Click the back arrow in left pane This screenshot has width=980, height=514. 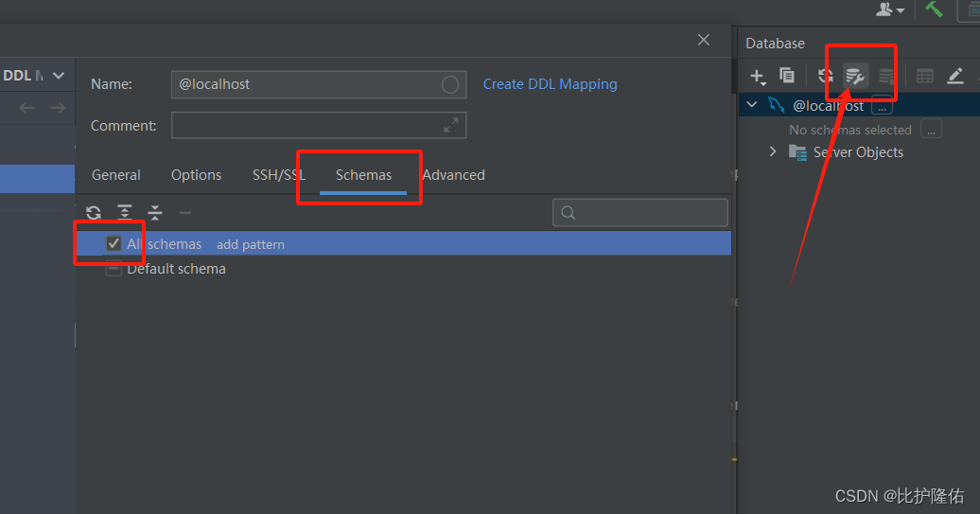click(x=26, y=108)
